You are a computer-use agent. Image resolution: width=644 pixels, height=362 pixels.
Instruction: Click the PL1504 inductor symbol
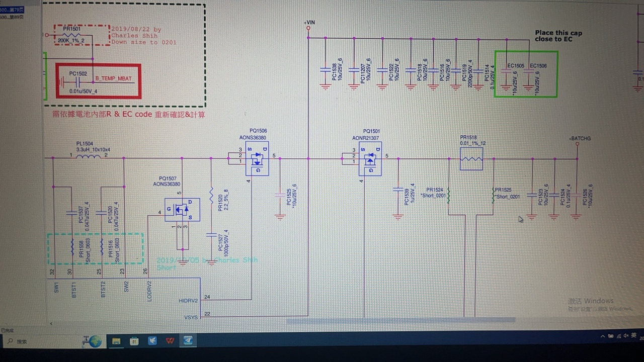(88, 157)
